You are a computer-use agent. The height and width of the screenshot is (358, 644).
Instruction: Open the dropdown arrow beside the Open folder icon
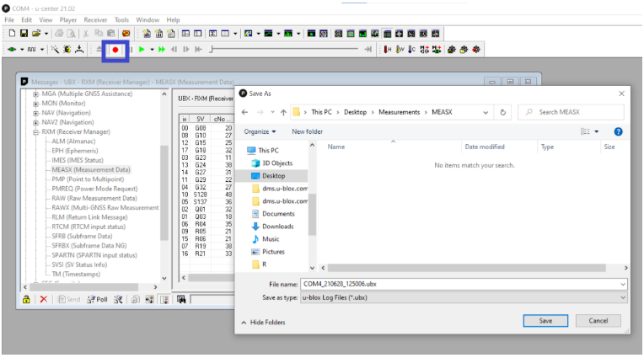pyautogui.click(x=46, y=34)
